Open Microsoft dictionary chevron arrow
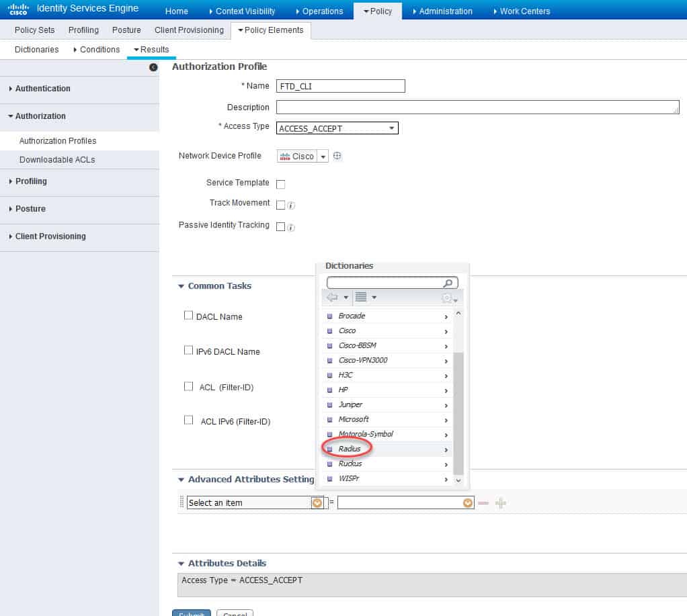Viewport: 687px width, 616px height. [x=446, y=421]
